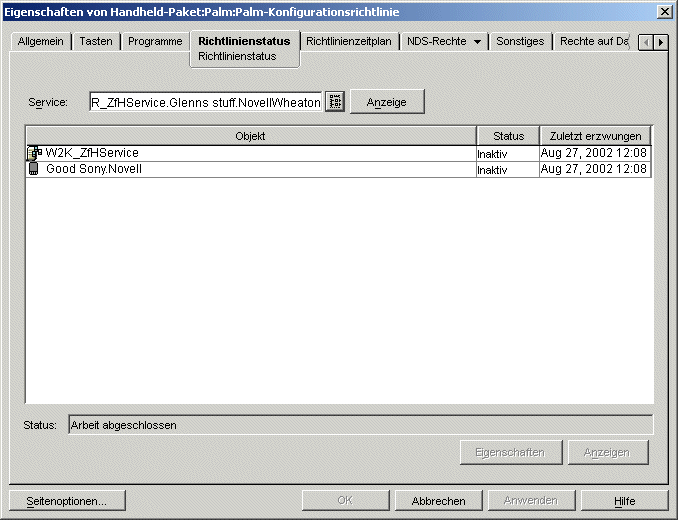Open the Tasten tab
The width and height of the screenshot is (678, 520).
point(96,41)
